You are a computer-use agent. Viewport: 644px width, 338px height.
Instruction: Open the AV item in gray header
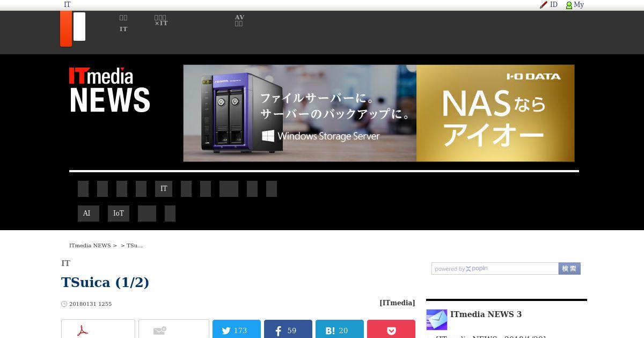point(239,20)
